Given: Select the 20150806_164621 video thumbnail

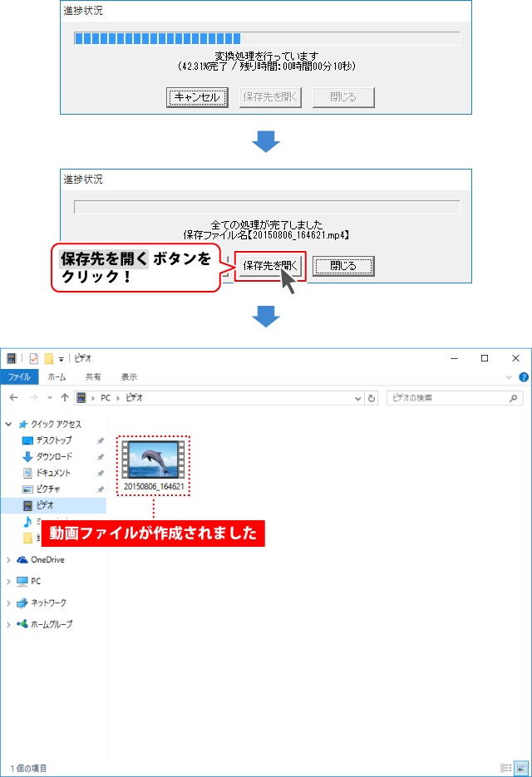Looking at the screenshot, I should (x=153, y=460).
